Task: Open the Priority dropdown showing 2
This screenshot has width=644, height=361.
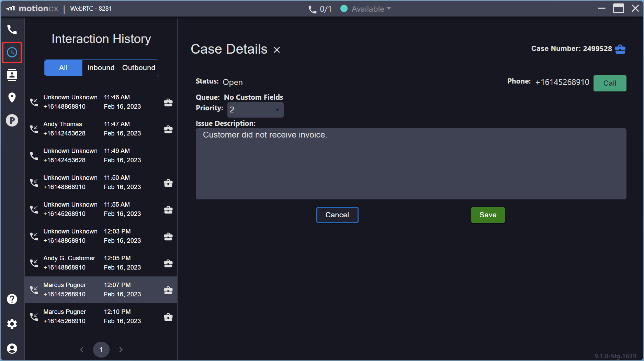Action: 256,110
